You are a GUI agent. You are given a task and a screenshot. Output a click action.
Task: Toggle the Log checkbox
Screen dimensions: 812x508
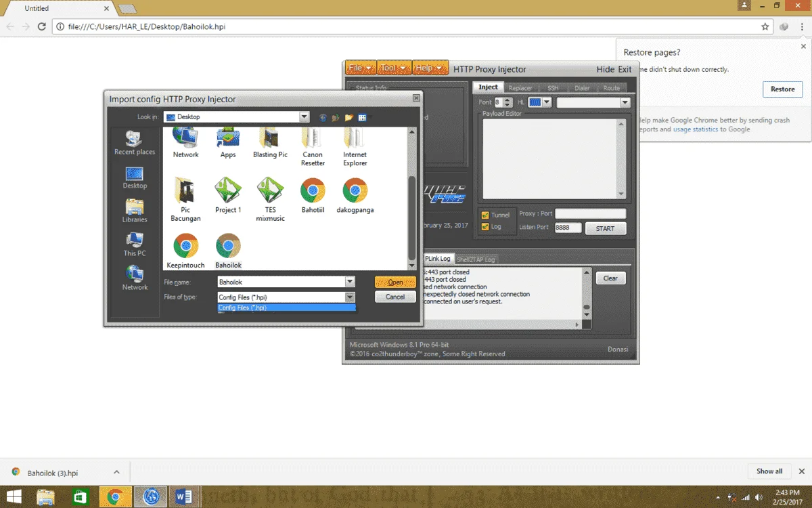click(x=484, y=227)
